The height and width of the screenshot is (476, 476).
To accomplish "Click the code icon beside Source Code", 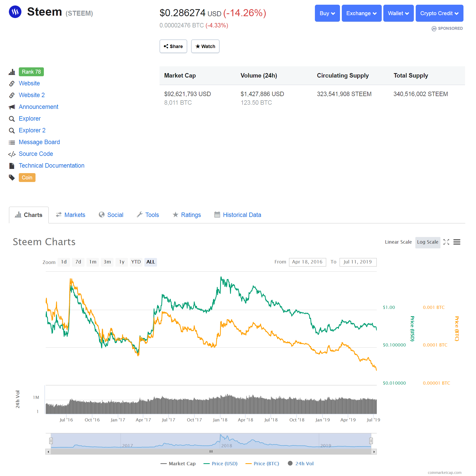I will click(12, 154).
